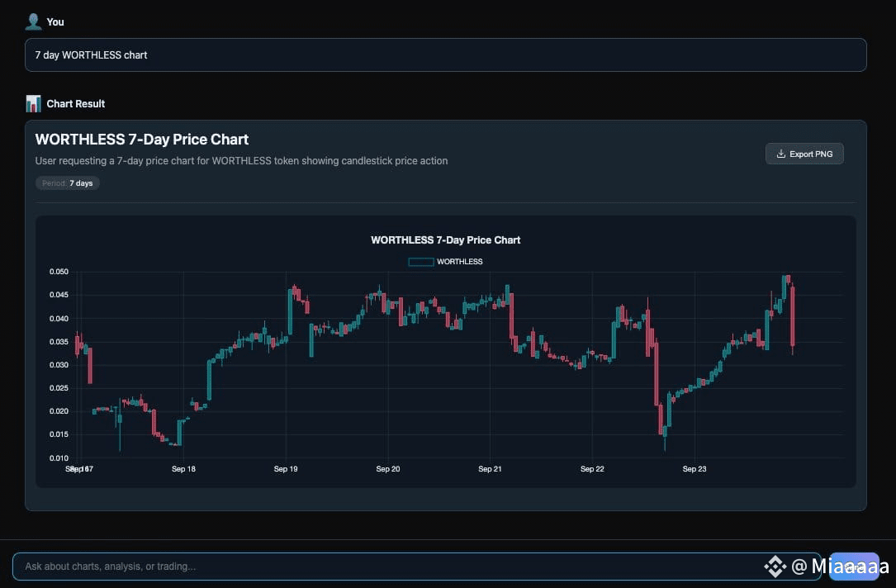This screenshot has width=896, height=588.
Task: Click the WORTHLESS legend label
Action: (459, 262)
